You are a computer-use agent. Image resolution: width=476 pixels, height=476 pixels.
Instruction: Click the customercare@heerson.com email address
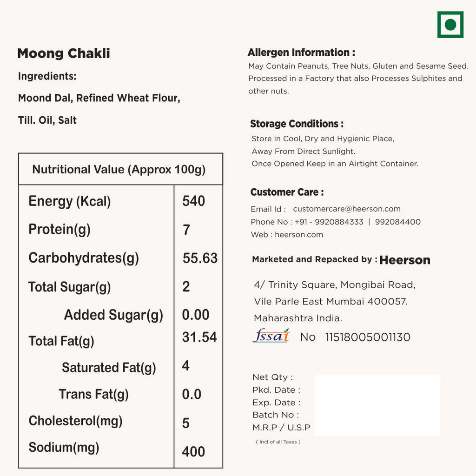pos(346,209)
